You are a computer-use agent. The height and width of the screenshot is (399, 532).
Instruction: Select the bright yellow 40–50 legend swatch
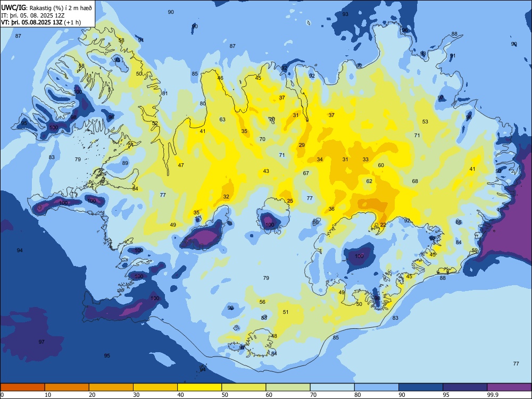pos(199,387)
